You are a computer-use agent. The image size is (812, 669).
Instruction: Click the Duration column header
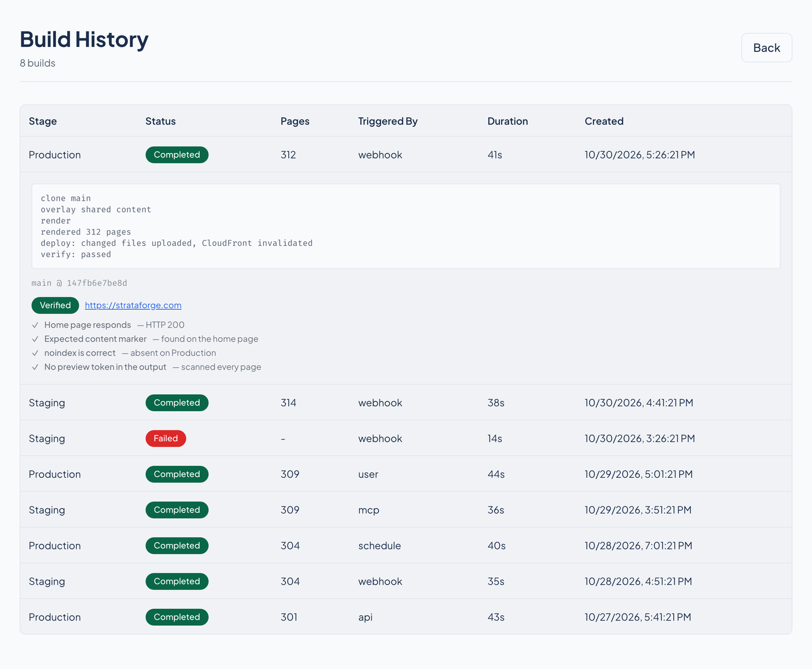[x=507, y=121]
